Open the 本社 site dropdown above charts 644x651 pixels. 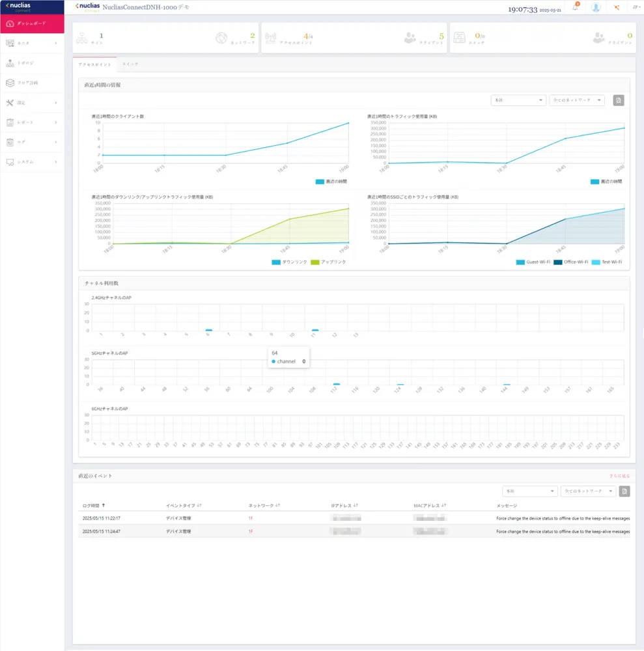518,100
